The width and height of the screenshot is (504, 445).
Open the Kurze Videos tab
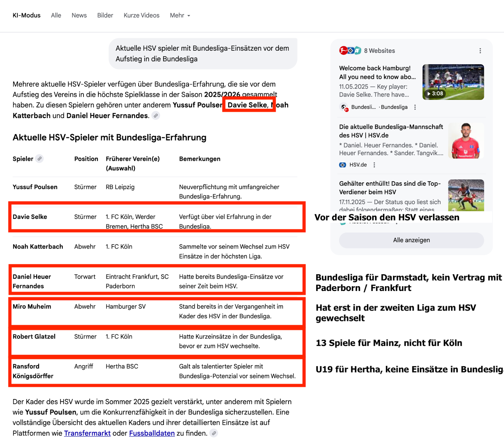[x=141, y=15]
